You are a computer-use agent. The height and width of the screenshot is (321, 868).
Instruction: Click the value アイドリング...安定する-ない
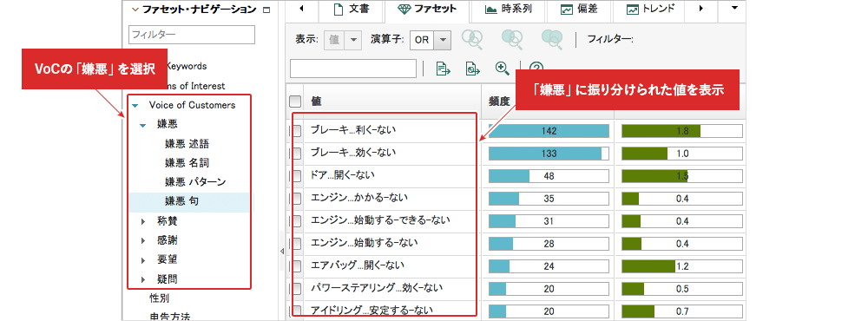372,311
